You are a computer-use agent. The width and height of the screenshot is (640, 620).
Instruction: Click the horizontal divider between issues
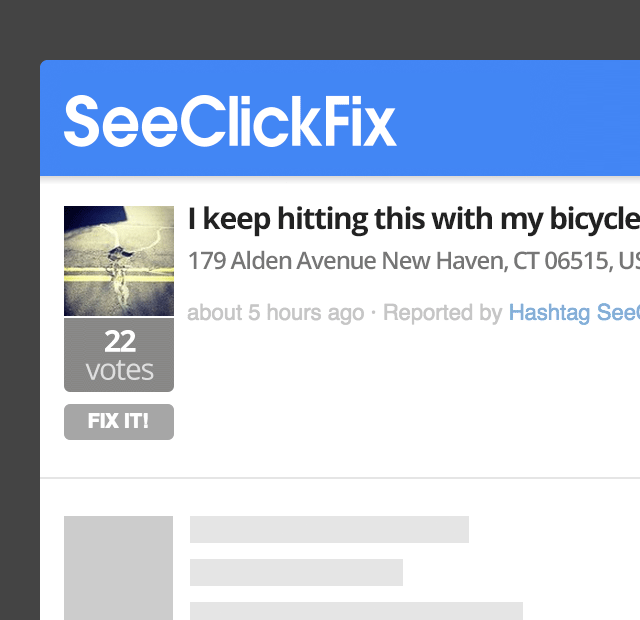coord(340,477)
